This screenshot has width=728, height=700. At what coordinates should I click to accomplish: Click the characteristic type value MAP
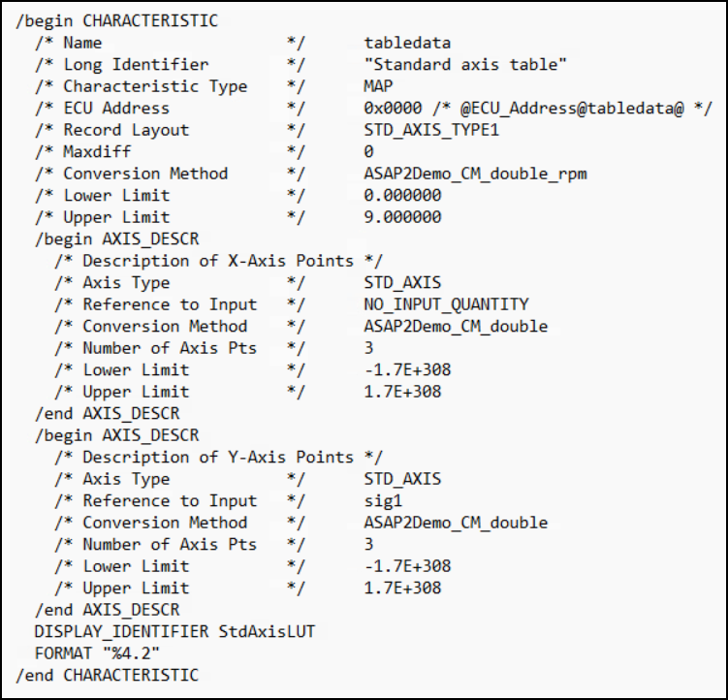coord(379,86)
